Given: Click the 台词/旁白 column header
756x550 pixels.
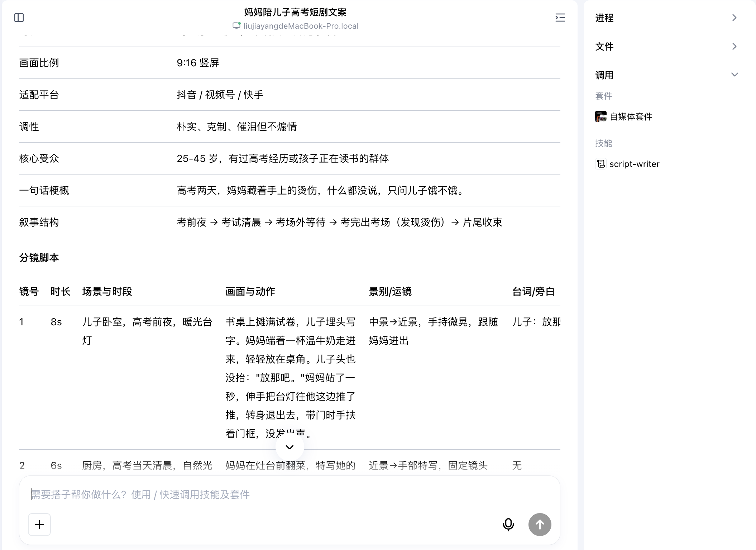Looking at the screenshot, I should [x=533, y=291].
